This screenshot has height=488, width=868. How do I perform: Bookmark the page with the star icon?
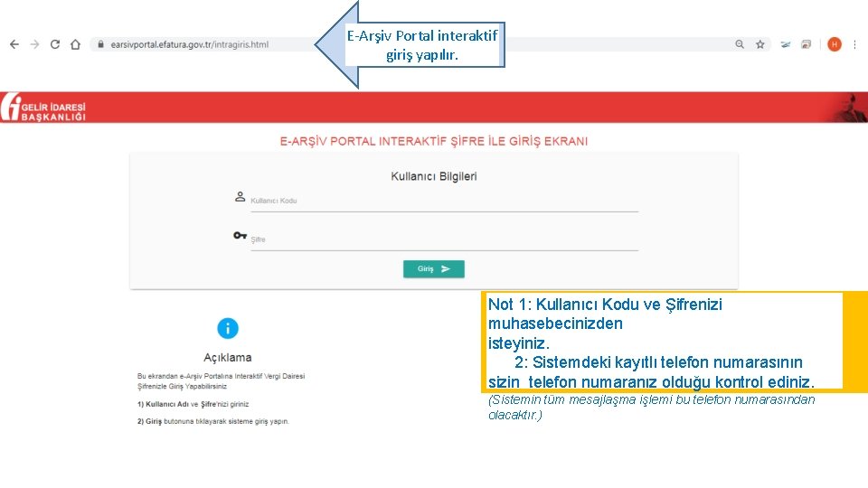(760, 44)
